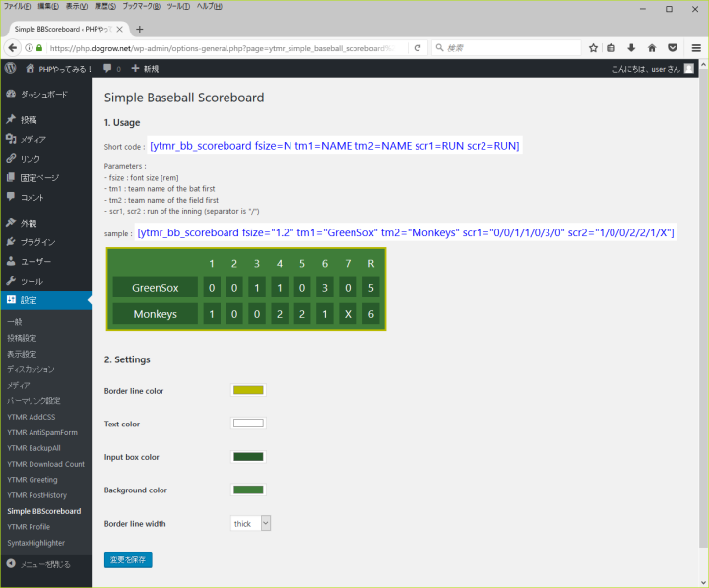Click 'こんにちは、user さん' greeting
The image size is (709, 588).
646,69
